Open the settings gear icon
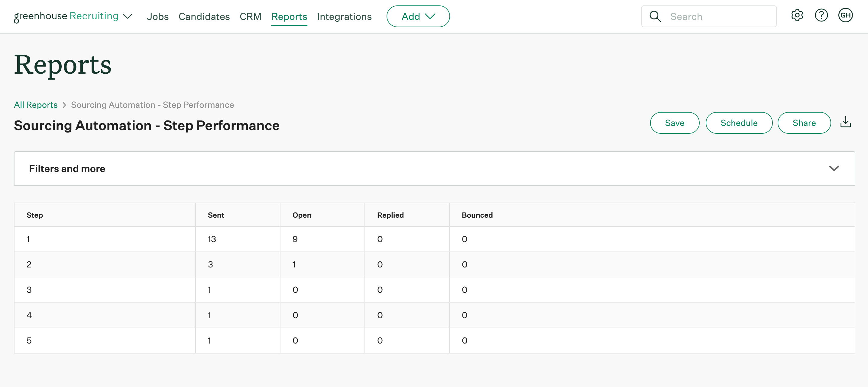868x387 pixels. pyautogui.click(x=797, y=15)
